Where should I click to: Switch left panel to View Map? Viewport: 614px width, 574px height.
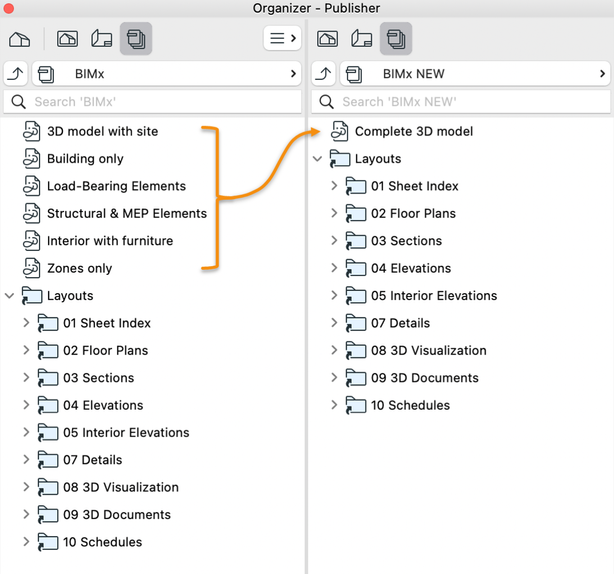tap(67, 39)
